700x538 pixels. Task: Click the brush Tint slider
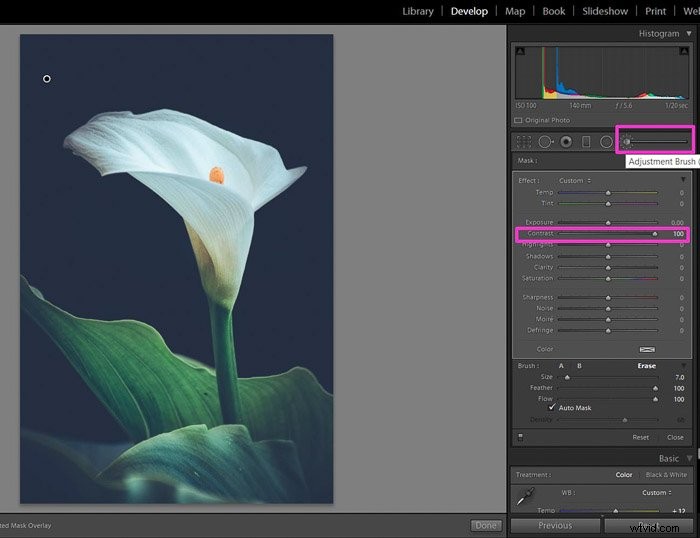click(x=608, y=204)
